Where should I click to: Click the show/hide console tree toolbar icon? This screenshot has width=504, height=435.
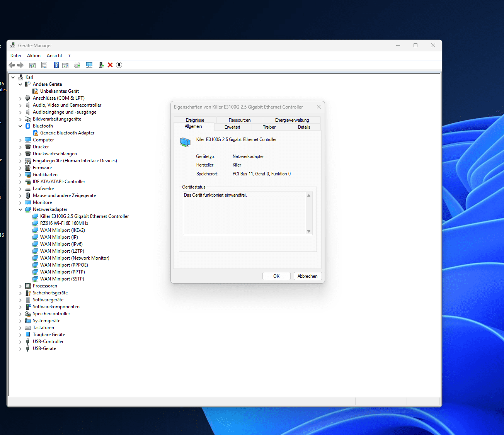click(x=32, y=65)
